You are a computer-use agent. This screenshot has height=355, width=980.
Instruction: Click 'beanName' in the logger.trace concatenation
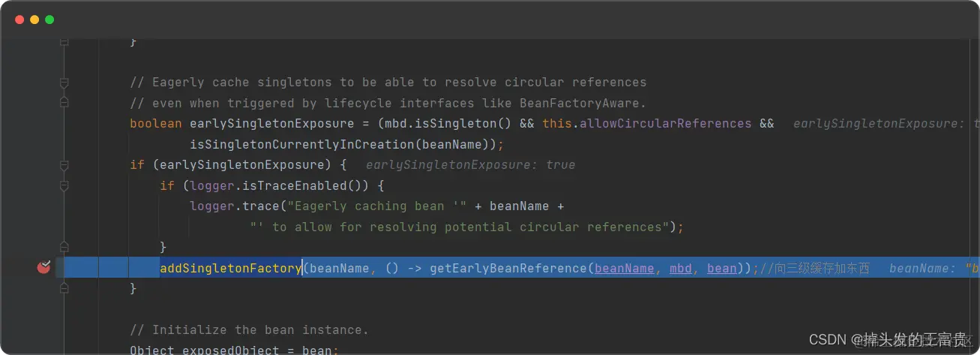(x=520, y=206)
